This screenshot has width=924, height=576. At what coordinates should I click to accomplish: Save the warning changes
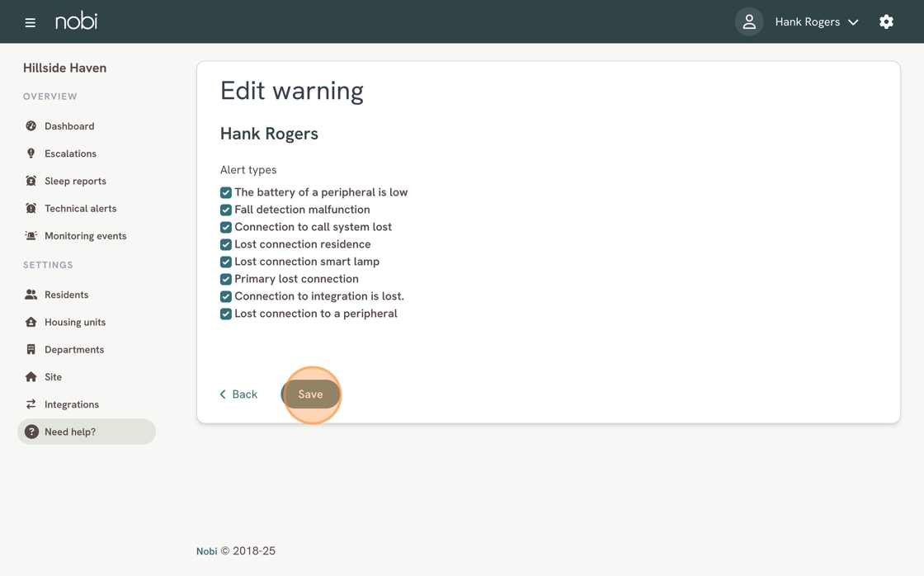[310, 394]
